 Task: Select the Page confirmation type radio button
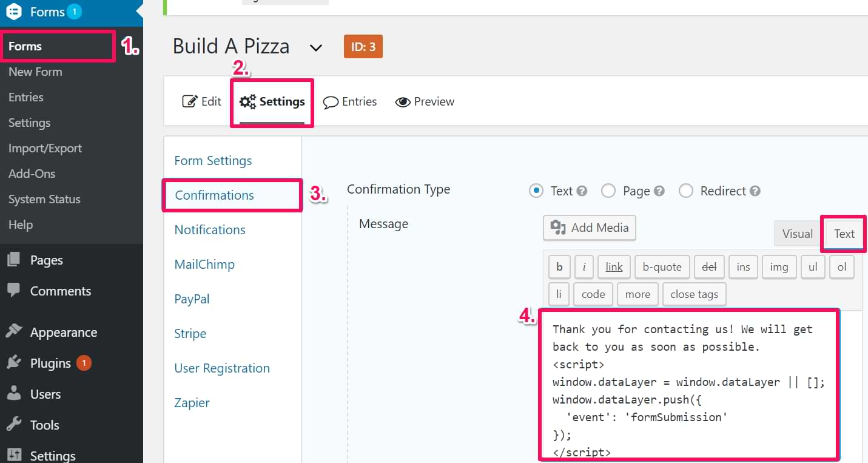(608, 191)
